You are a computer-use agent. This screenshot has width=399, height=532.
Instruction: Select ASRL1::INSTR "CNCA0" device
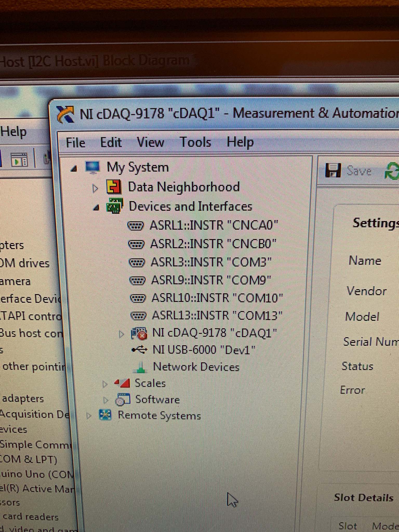pos(214,225)
